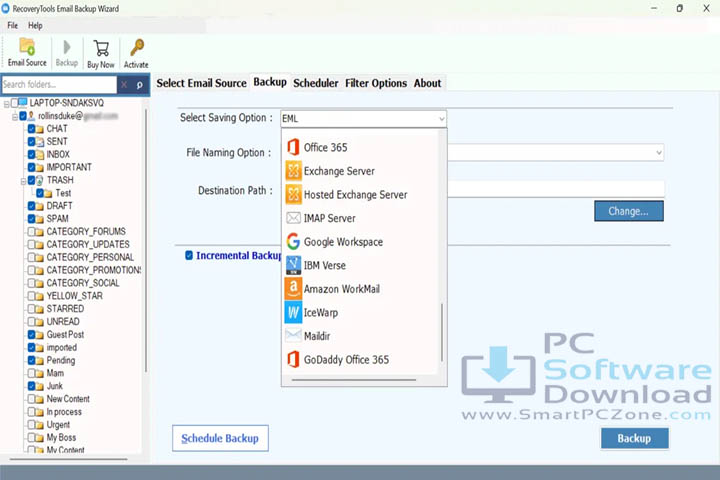Uncheck the Pending folder checkbox
Viewport: 720px width, 480px height.
pos(31,360)
